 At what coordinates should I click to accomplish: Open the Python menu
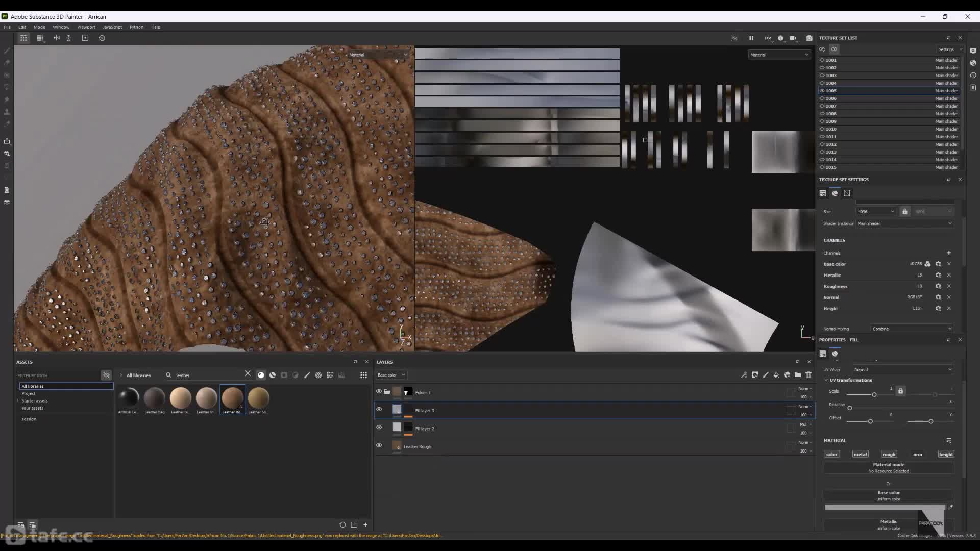pos(136,27)
